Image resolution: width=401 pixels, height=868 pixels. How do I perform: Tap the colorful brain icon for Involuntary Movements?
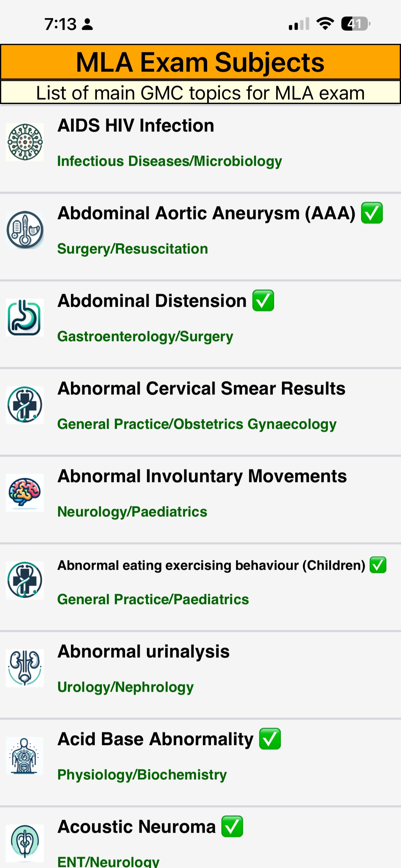(x=25, y=493)
